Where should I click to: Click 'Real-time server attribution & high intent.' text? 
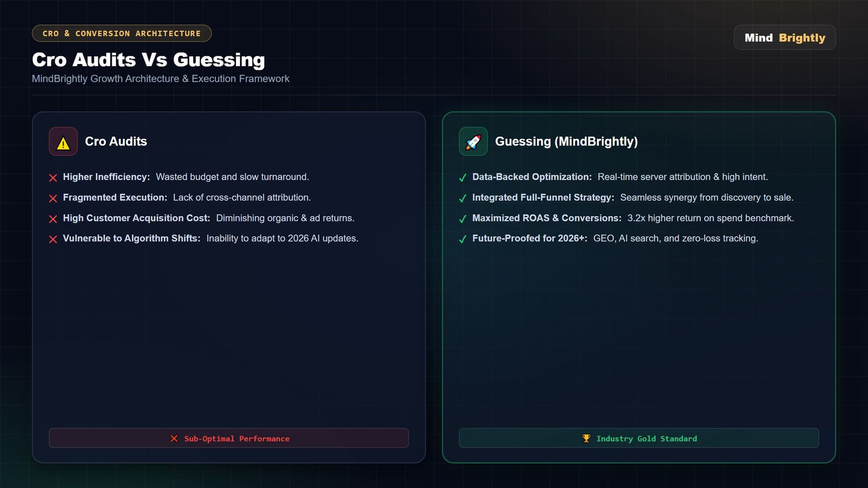(x=683, y=177)
